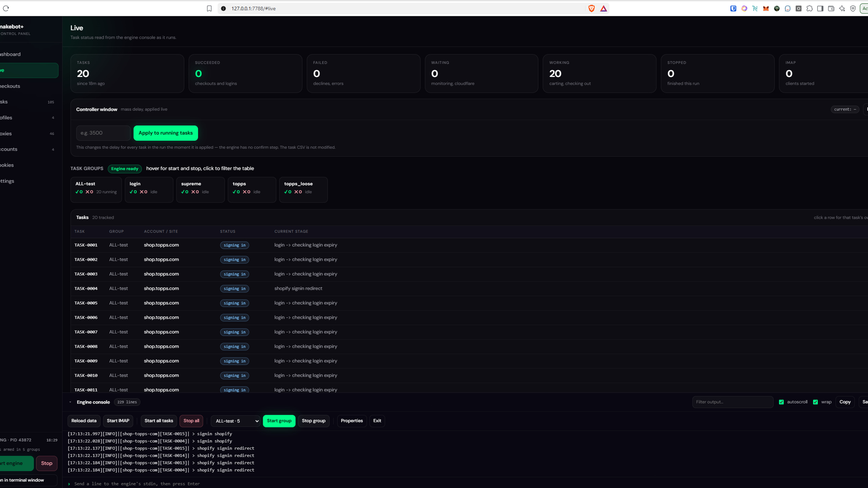Click the mass delay input field
868x488 pixels.
(103, 133)
